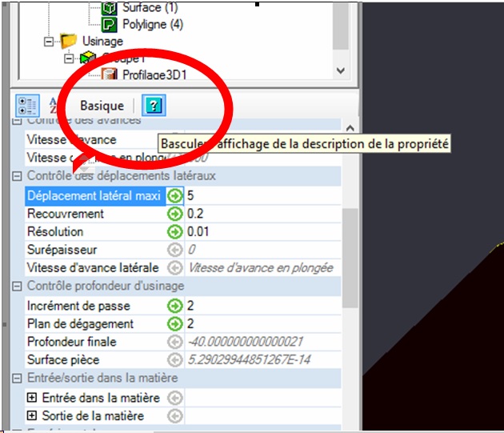Collapse Contrôle profondeur d'usinage section
Image resolution: width=504 pixels, height=433 pixels.
(x=17, y=287)
